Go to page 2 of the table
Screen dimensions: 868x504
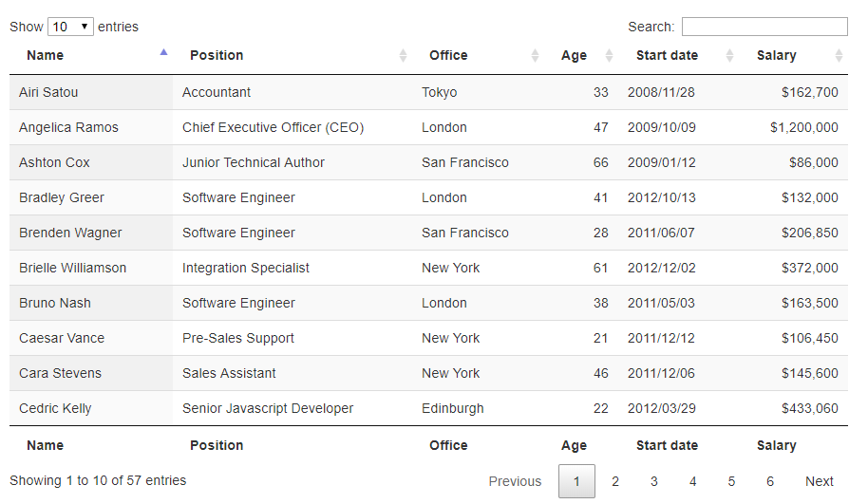[615, 481]
